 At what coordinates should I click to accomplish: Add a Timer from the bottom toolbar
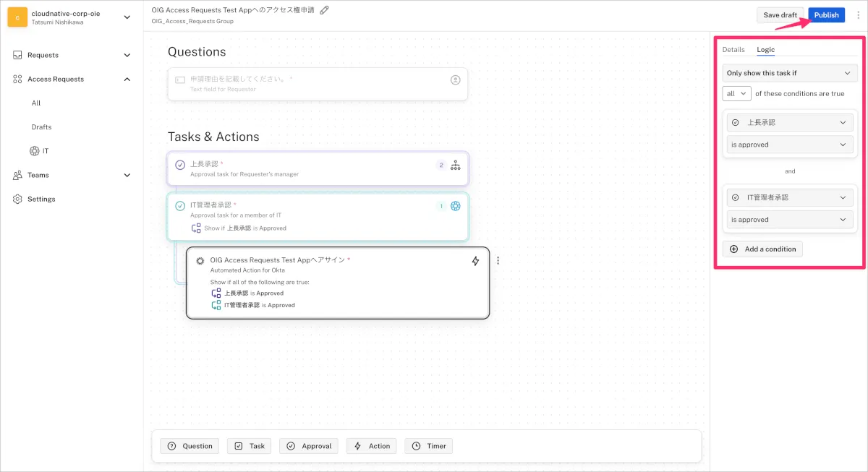pyautogui.click(x=428, y=446)
